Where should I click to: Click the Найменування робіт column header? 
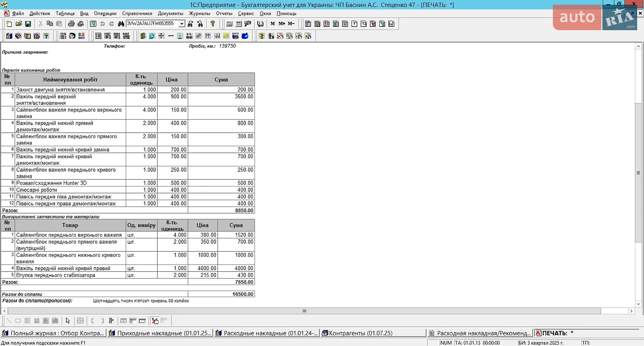[70, 79]
